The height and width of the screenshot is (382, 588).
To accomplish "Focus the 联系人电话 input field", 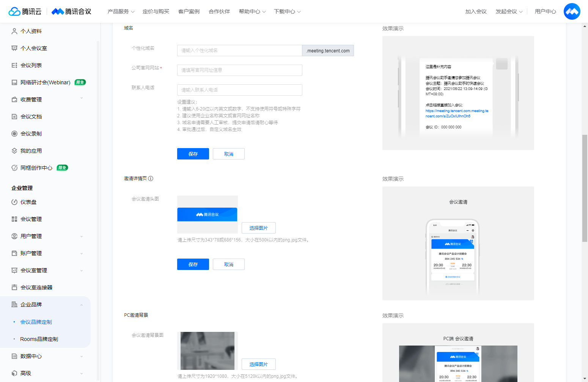I will (240, 90).
